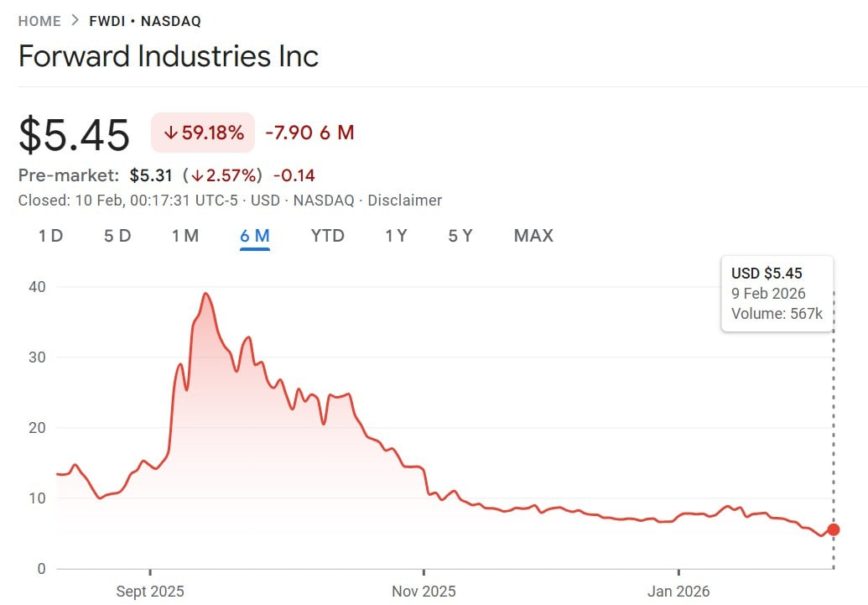
Task: Switch to the 1 D range tab
Action: tap(51, 236)
